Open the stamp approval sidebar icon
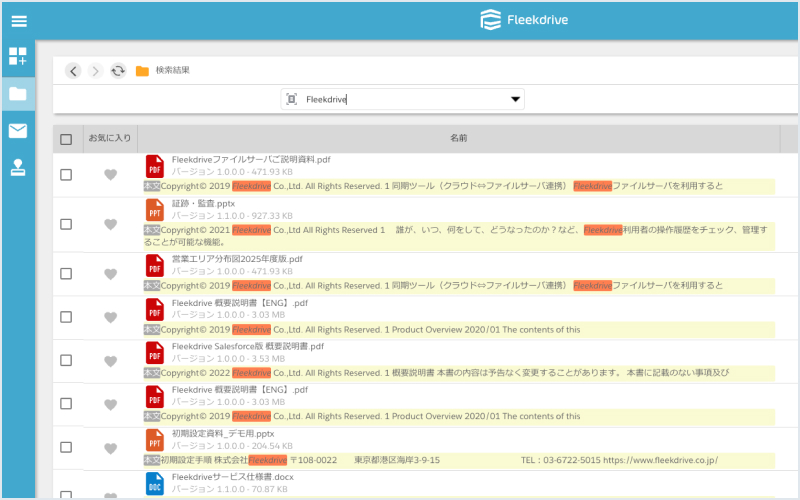Screen dimensions: 800x500 tap(18, 167)
